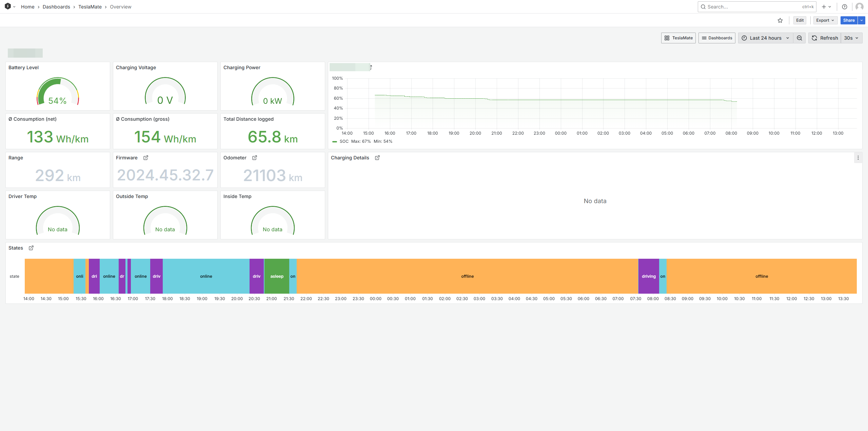Navigate to Dashboards breadcrumb
This screenshot has height=431, width=868.
coord(56,7)
